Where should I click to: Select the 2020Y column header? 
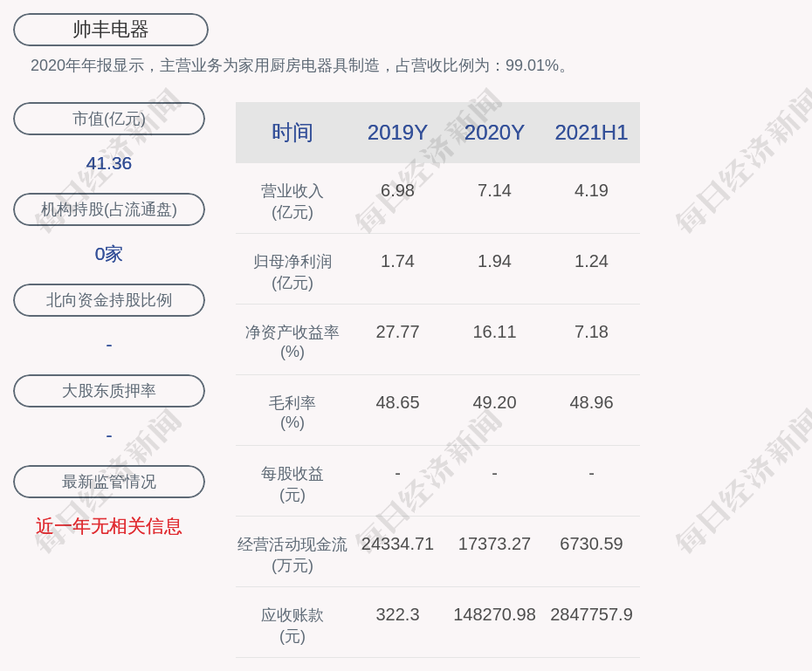click(x=494, y=133)
